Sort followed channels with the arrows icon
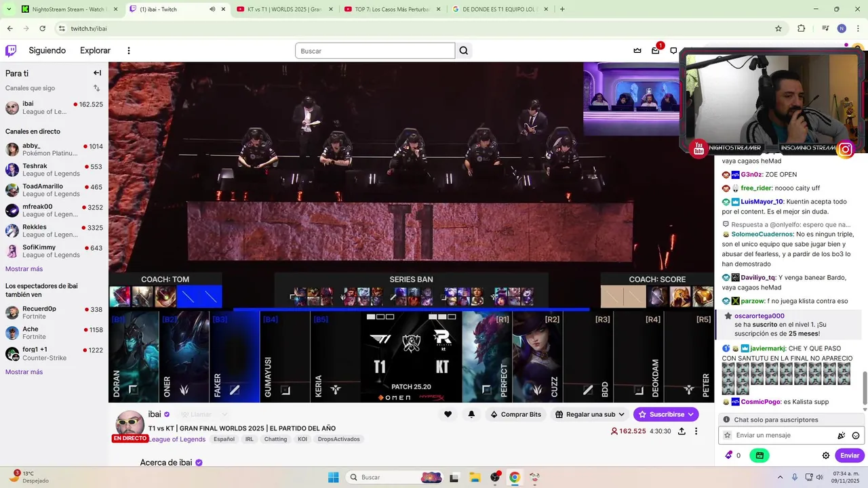Image resolution: width=868 pixels, height=488 pixels. 96,88
